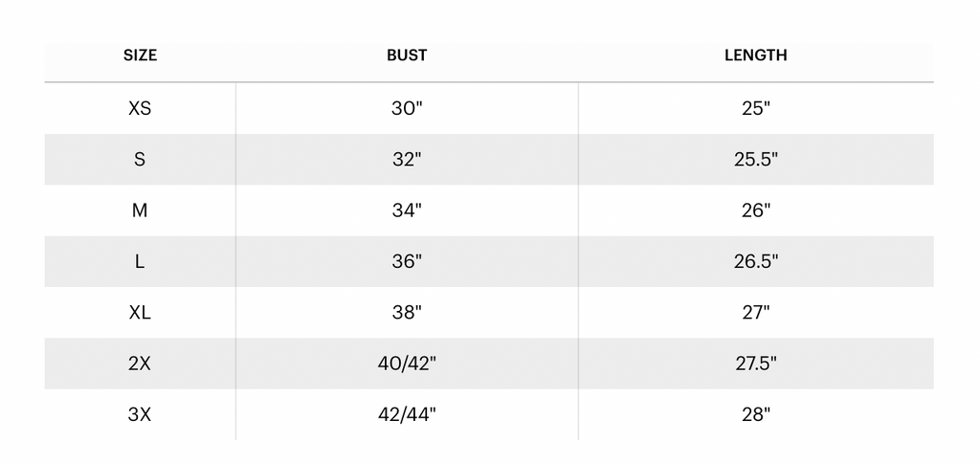The width and height of the screenshot is (980, 464).
Task: Select the 40/42" bust cell
Action: coord(407,364)
